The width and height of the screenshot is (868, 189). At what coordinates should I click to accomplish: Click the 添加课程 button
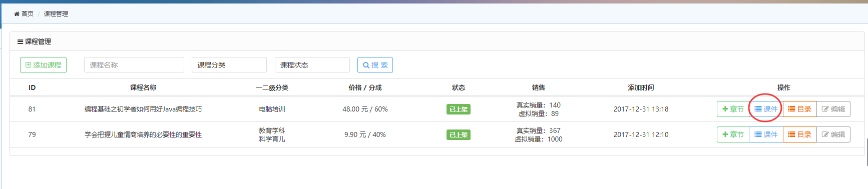tap(43, 65)
